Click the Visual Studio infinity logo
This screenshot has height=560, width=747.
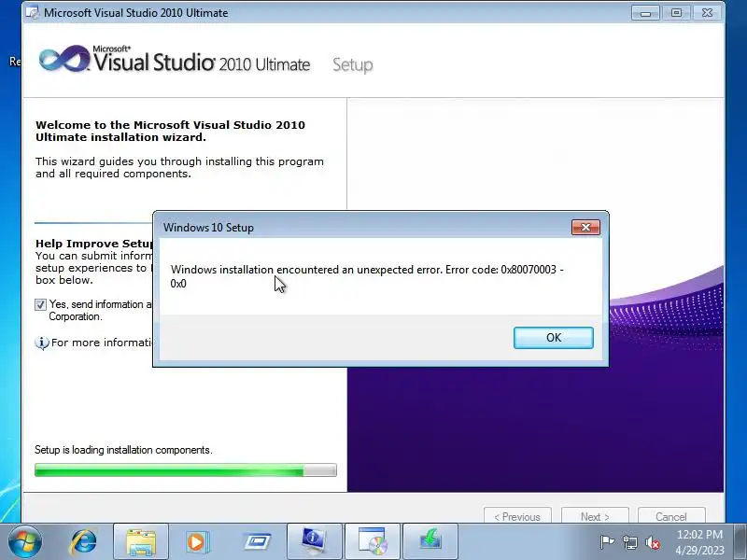(63, 59)
